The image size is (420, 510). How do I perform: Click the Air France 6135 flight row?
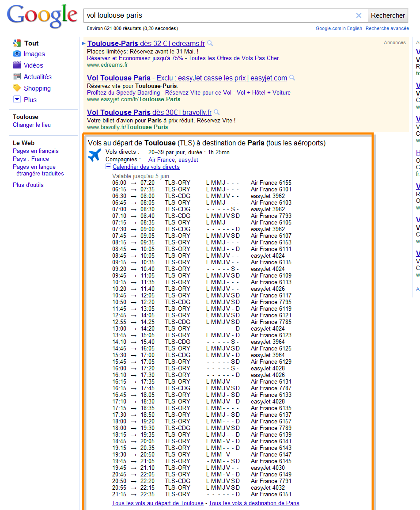click(x=202, y=408)
